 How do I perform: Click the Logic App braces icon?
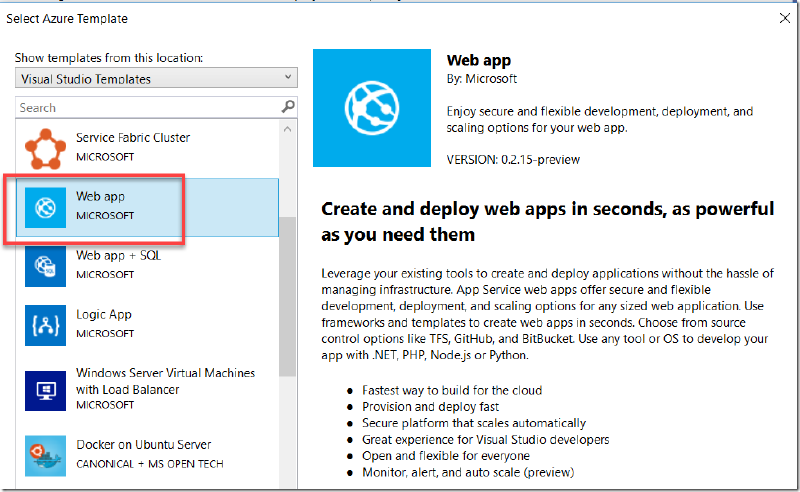pos(45,325)
